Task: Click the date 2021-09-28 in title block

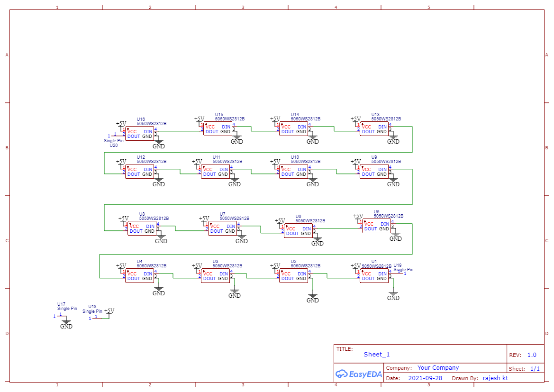Action: (x=426, y=378)
